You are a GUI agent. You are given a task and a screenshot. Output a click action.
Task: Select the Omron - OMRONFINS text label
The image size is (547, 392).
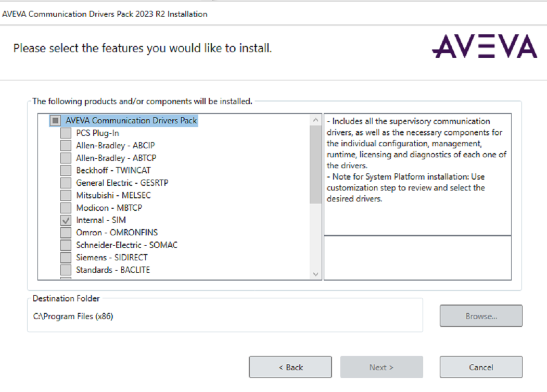(117, 233)
